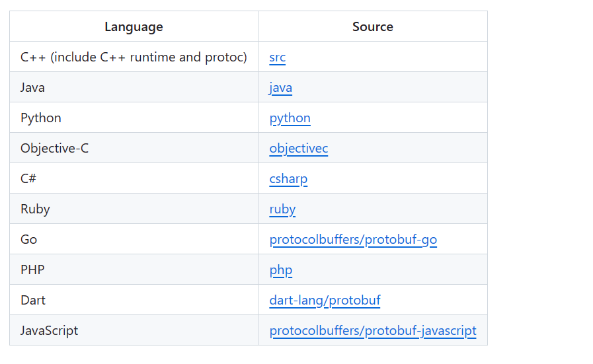Click the C# language cell
This screenshot has height=364, width=593.
tap(28, 179)
